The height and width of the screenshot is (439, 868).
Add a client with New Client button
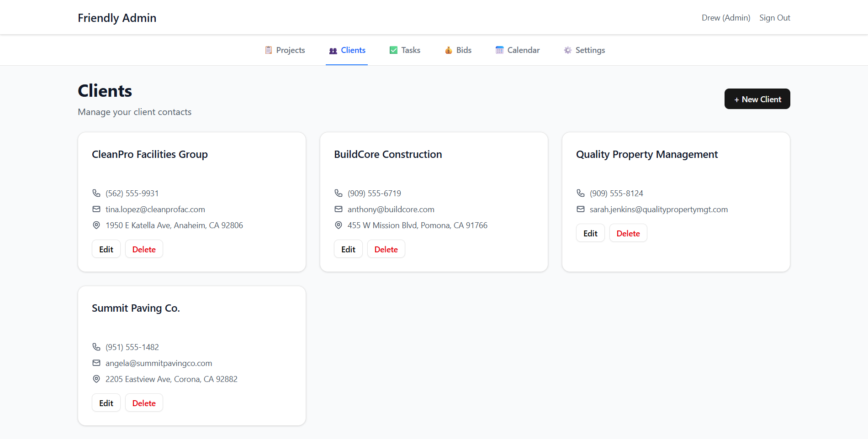point(757,99)
